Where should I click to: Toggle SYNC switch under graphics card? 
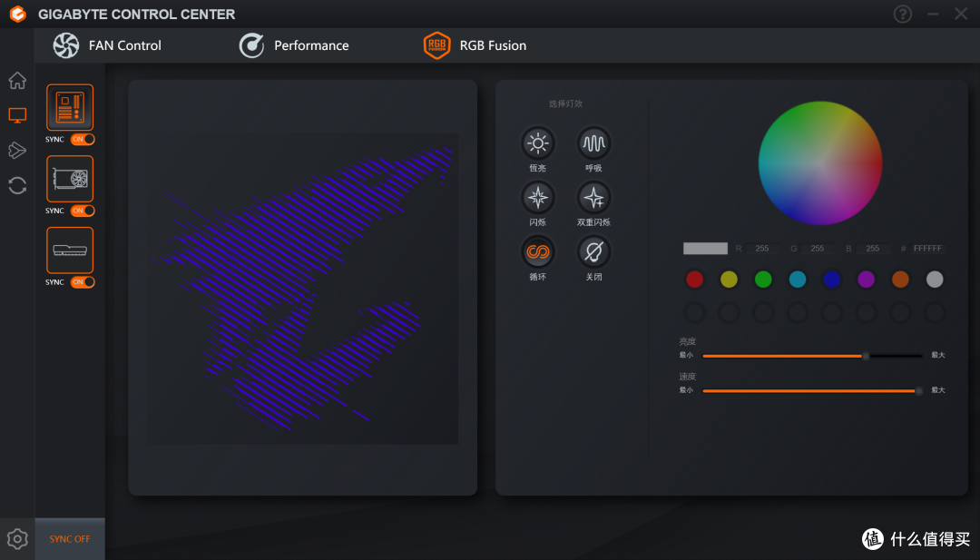pos(83,211)
